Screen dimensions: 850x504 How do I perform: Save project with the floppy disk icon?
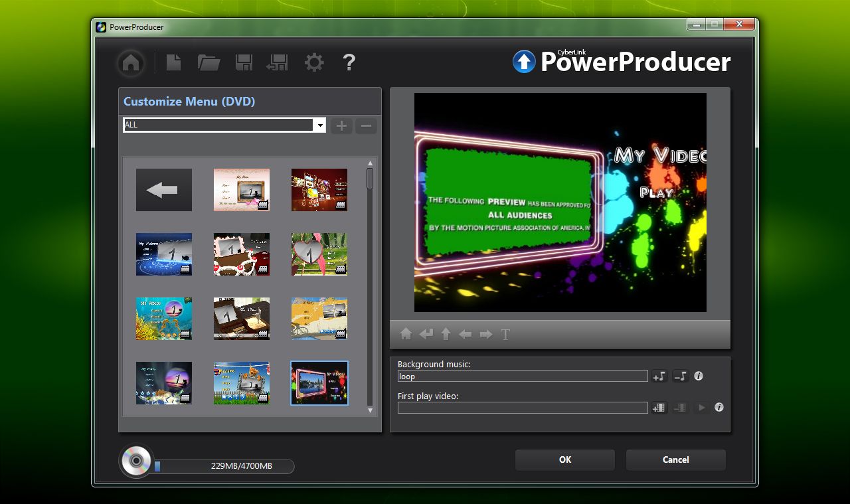coord(244,62)
